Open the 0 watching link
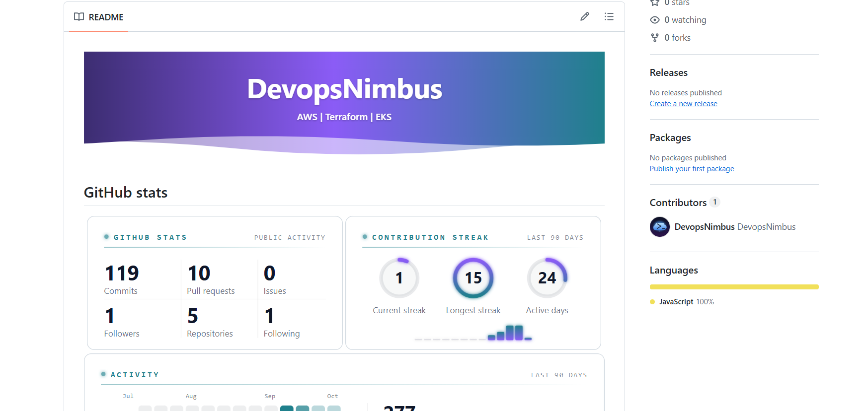The image size is (868, 411). (685, 20)
